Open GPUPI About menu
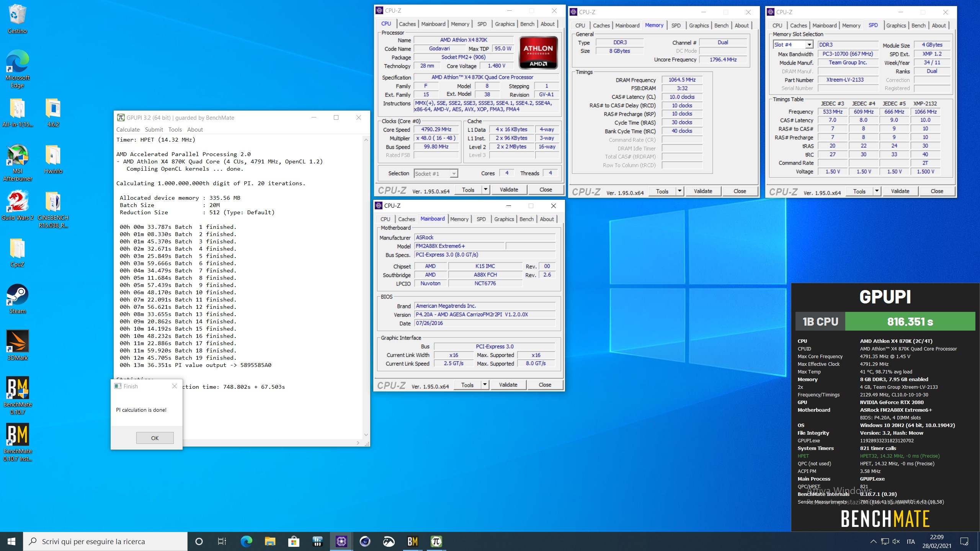 (195, 130)
